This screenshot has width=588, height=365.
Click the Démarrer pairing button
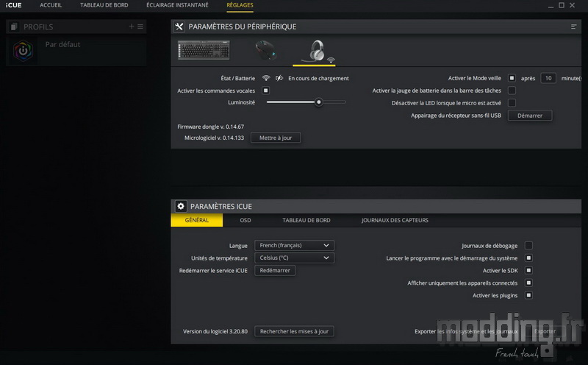point(529,116)
